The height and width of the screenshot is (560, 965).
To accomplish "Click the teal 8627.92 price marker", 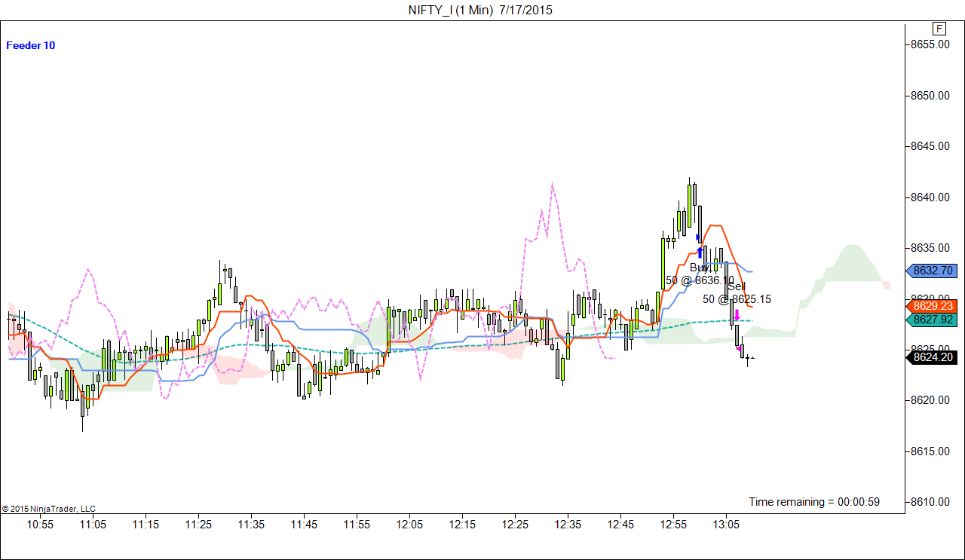I will [933, 320].
